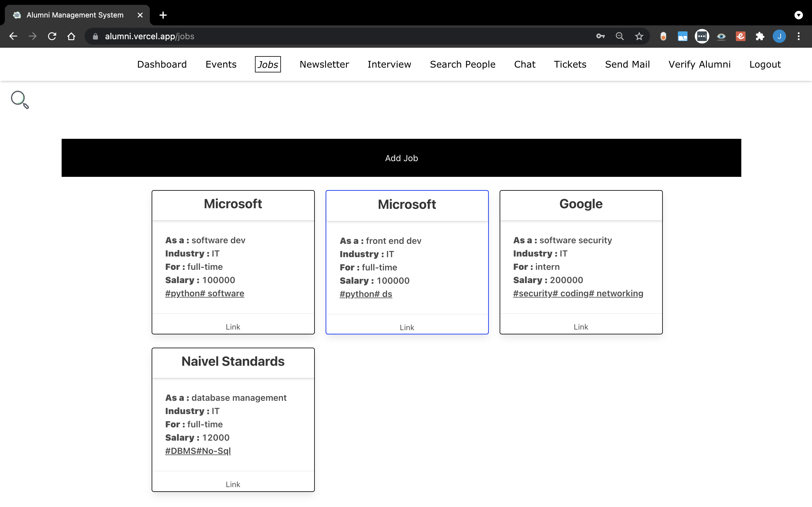Screen dimensions: 812x507
Task: Click the Google job card
Action: point(581,262)
